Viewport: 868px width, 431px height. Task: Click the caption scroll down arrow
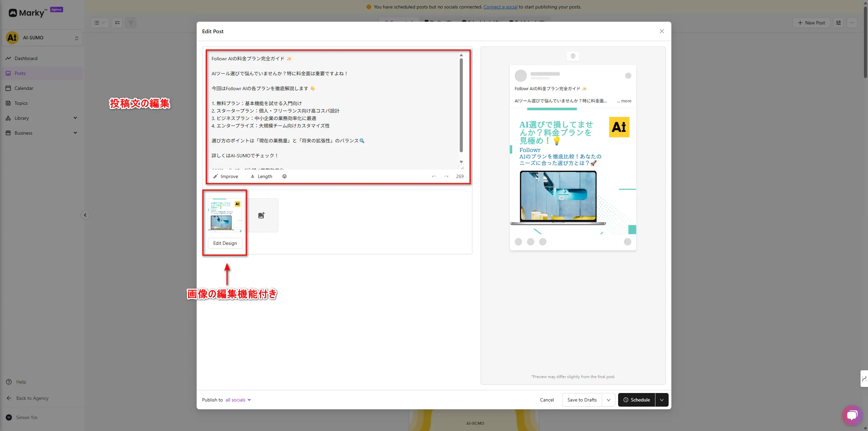[x=461, y=162]
